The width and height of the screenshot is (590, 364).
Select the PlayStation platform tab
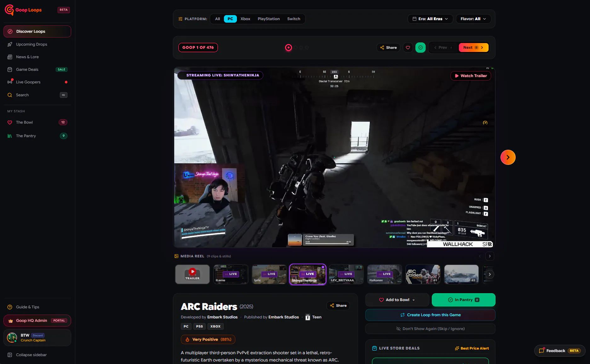(x=269, y=19)
